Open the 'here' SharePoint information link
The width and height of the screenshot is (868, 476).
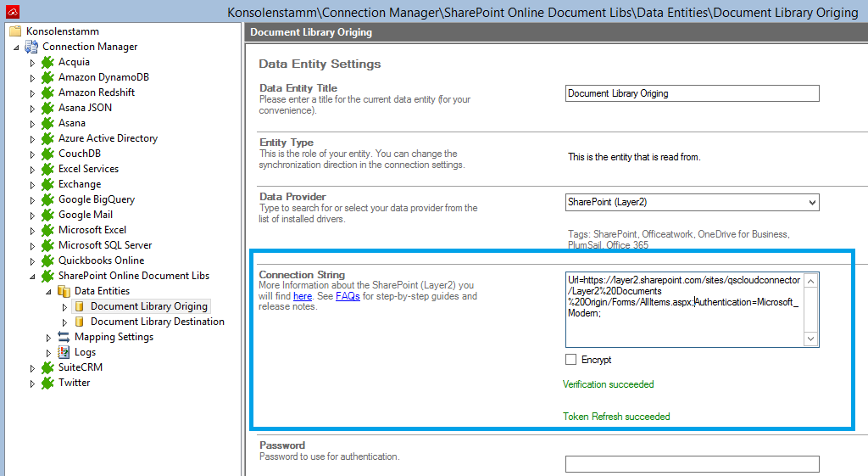pos(303,296)
